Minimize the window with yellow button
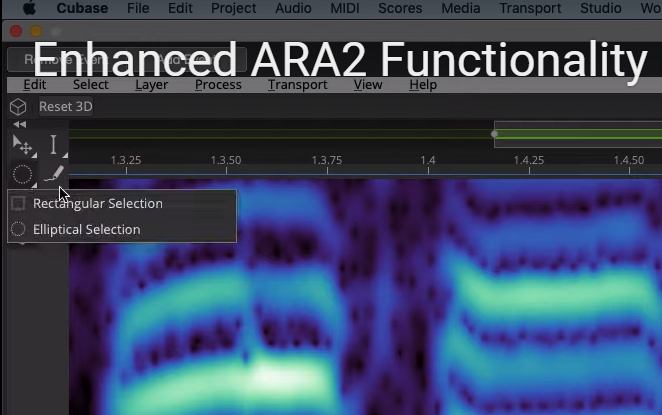The width and height of the screenshot is (662, 415). [x=36, y=31]
